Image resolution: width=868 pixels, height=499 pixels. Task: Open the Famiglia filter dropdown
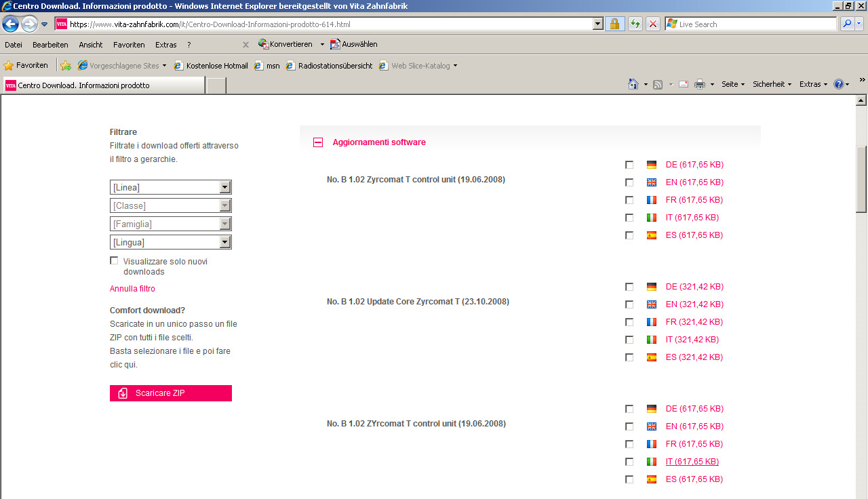pyautogui.click(x=171, y=224)
